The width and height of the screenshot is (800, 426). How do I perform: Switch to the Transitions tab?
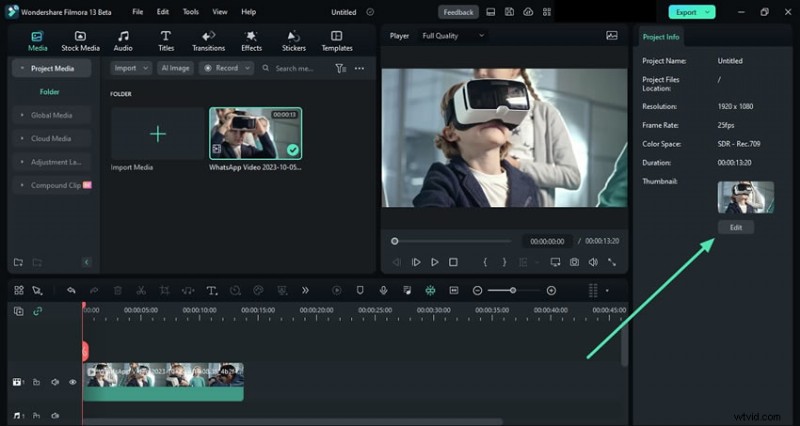[x=208, y=40]
